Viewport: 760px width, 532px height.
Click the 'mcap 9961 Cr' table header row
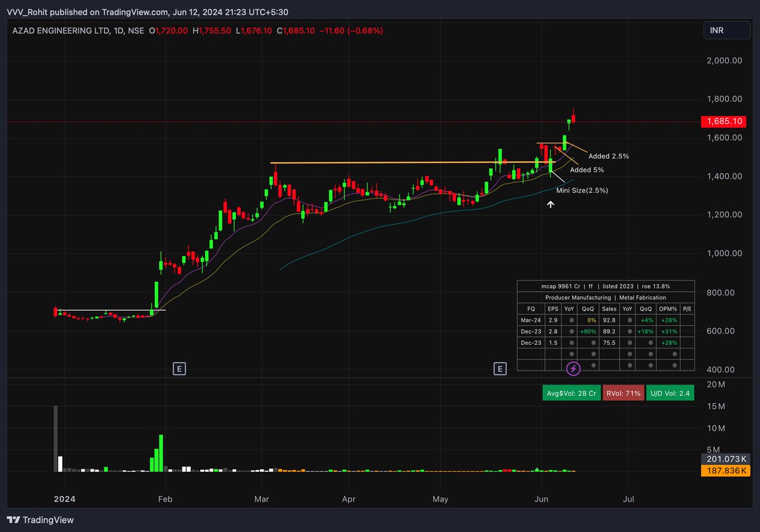click(606, 286)
